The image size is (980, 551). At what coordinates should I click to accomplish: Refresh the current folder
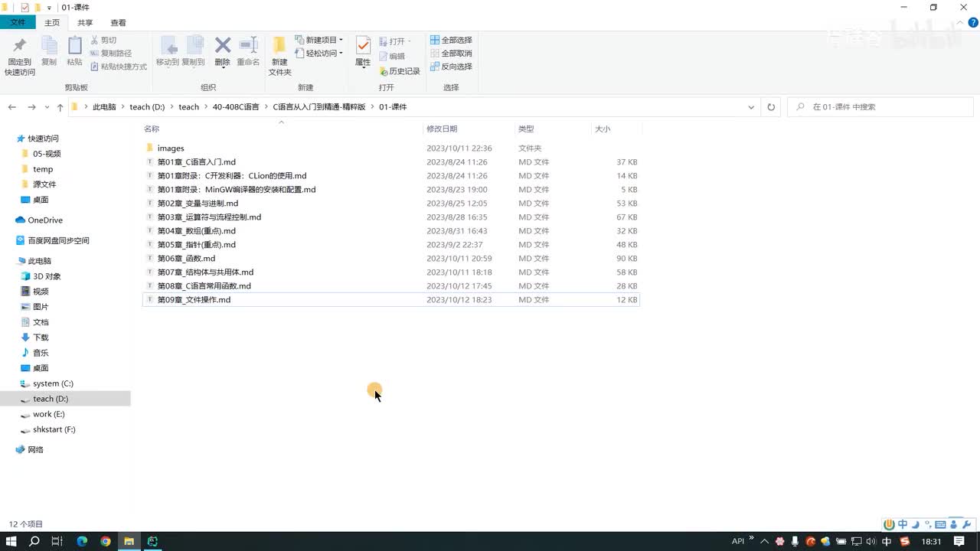pyautogui.click(x=771, y=107)
